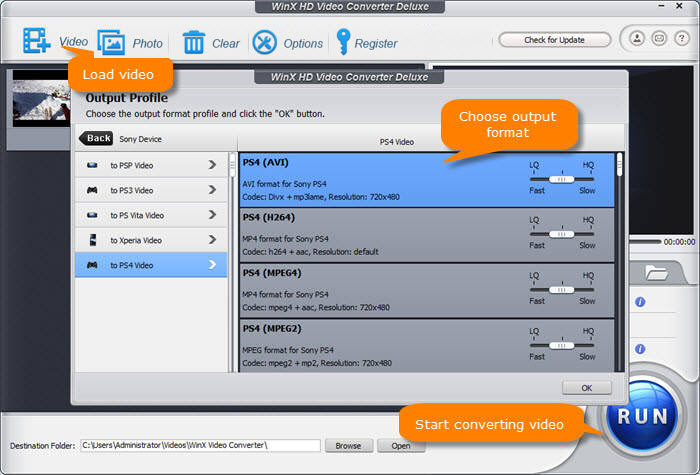Expand the to PS Vita Video chevron
Image resolution: width=700 pixels, height=475 pixels.
pos(212,215)
